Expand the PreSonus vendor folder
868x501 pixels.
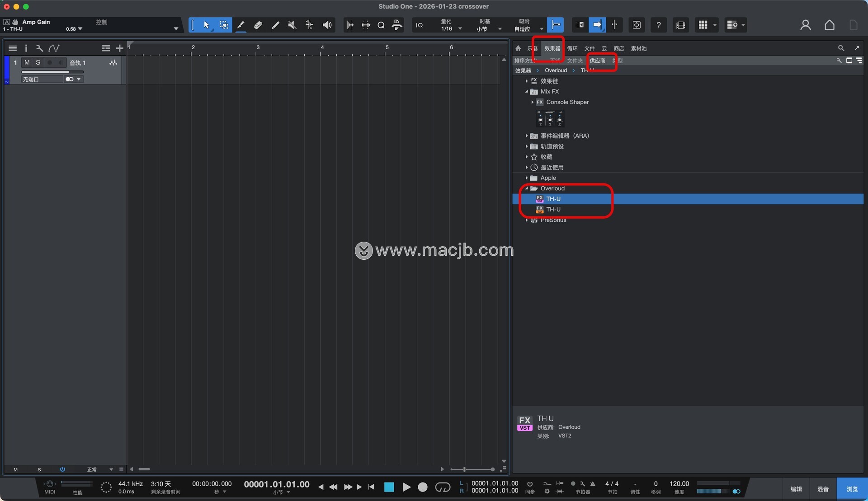coord(527,220)
